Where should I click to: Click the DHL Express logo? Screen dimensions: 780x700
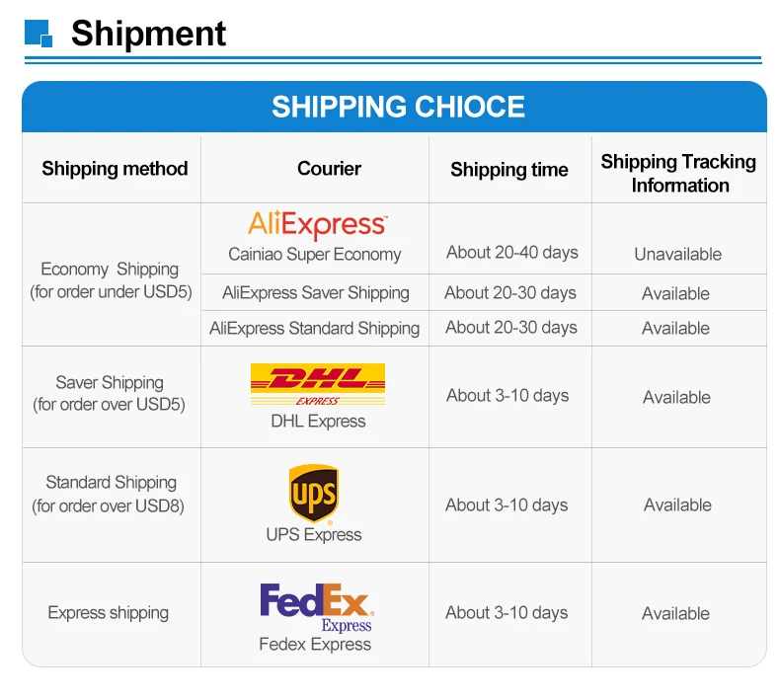click(317, 385)
